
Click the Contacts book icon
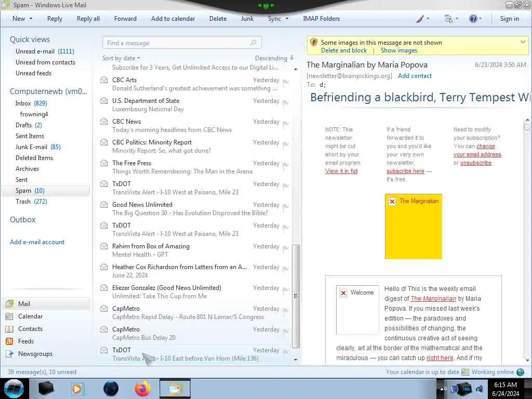(9, 329)
